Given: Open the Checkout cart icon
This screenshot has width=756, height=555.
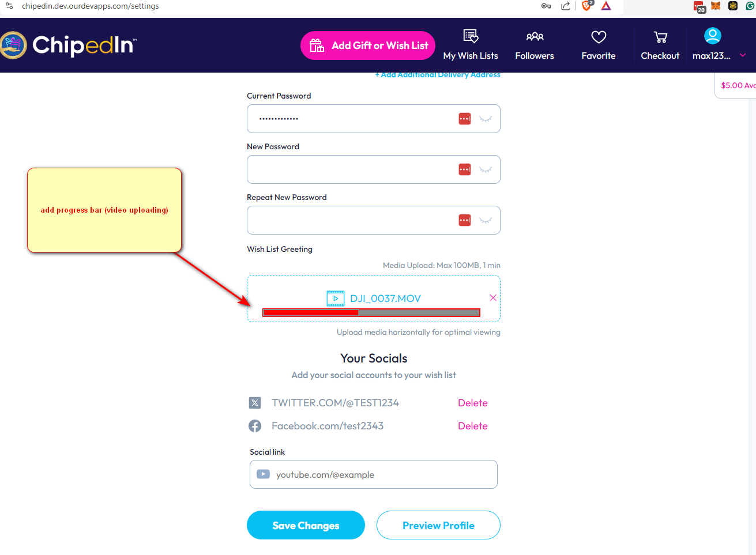Looking at the screenshot, I should click(660, 37).
